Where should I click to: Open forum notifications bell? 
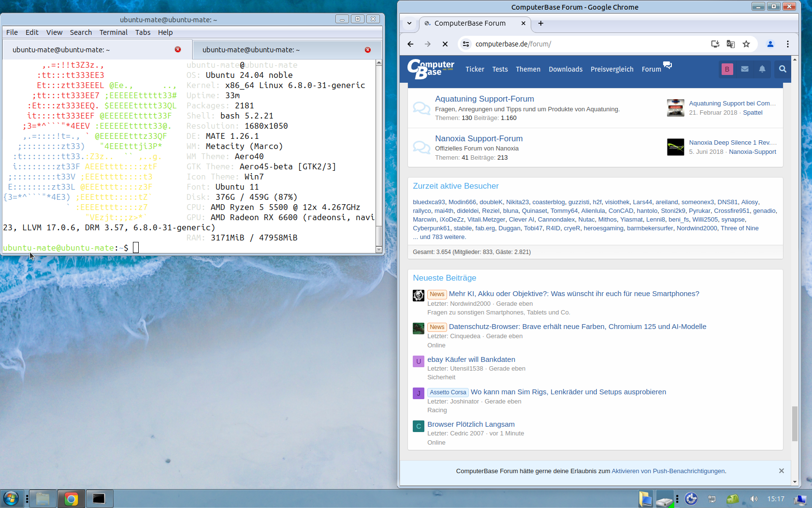[x=762, y=69]
